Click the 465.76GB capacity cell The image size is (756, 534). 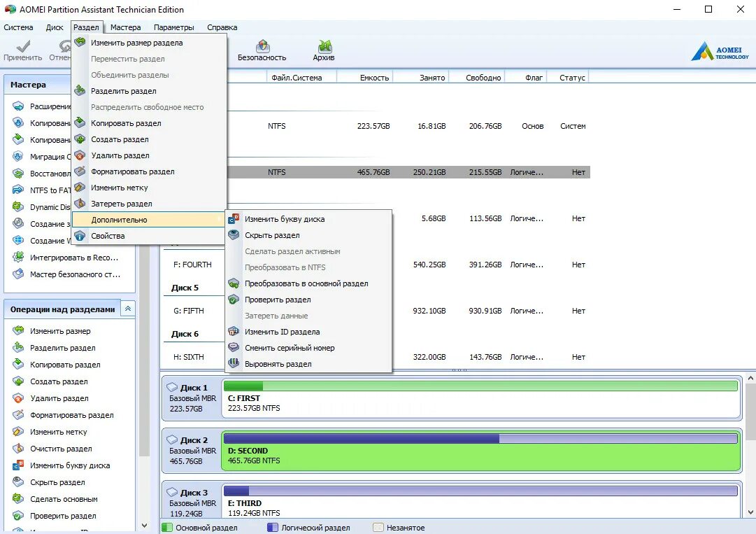pos(373,172)
